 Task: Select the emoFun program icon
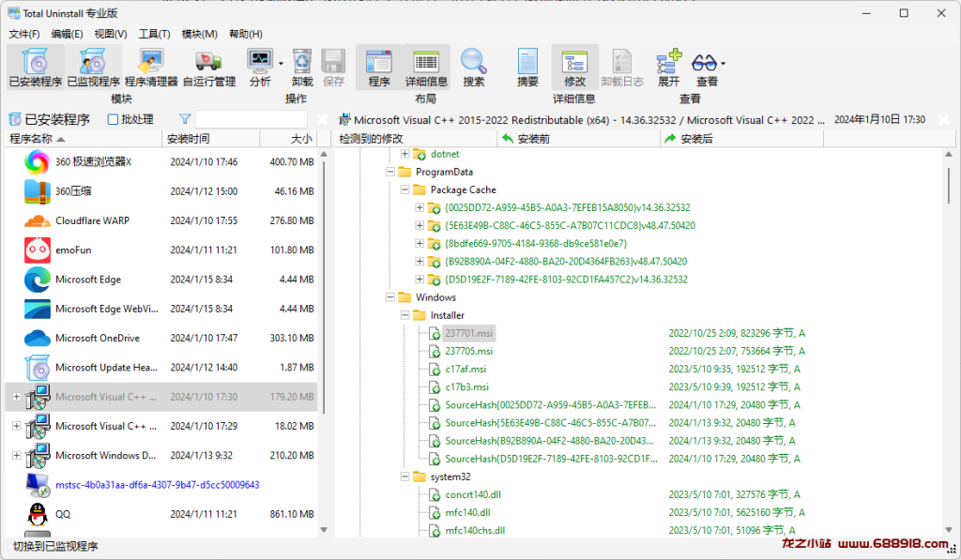click(x=37, y=250)
